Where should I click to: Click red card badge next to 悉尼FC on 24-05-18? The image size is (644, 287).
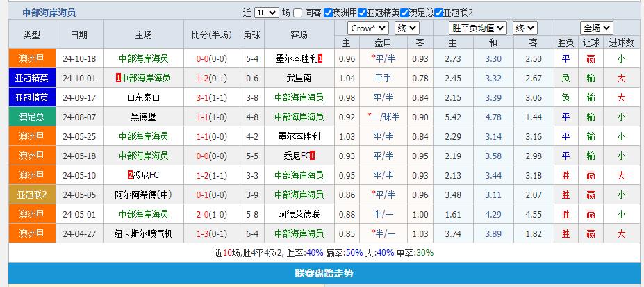click(x=313, y=156)
